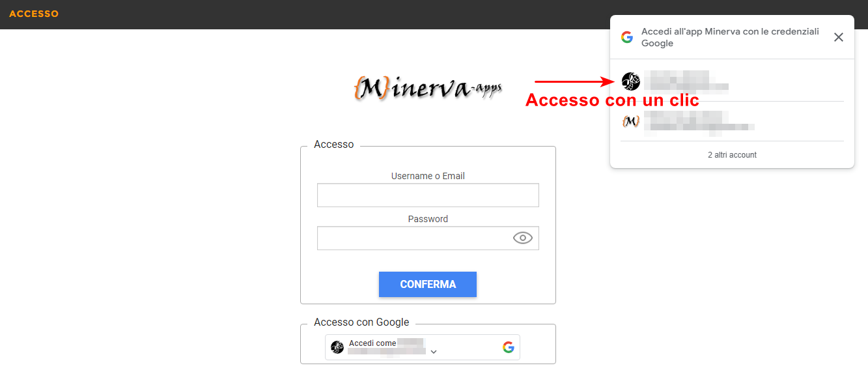Click the Accesso form section label
Viewport: 868px width, 372px height.
[x=334, y=145]
